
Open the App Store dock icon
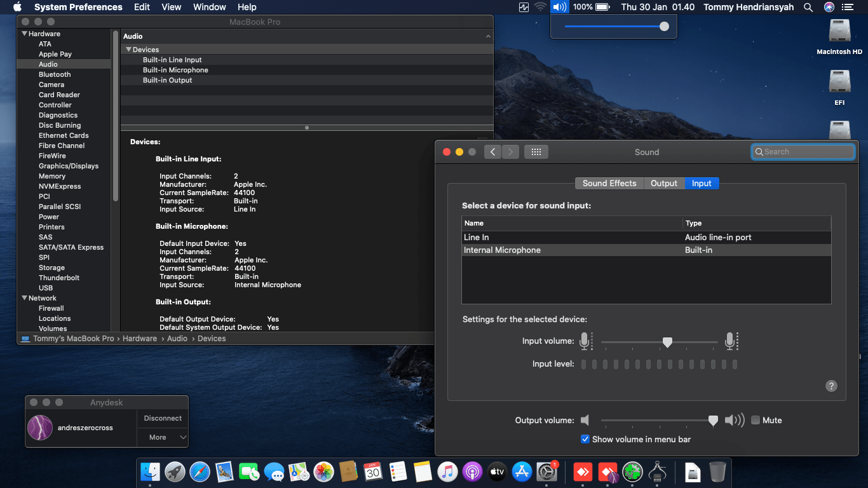pos(522,472)
